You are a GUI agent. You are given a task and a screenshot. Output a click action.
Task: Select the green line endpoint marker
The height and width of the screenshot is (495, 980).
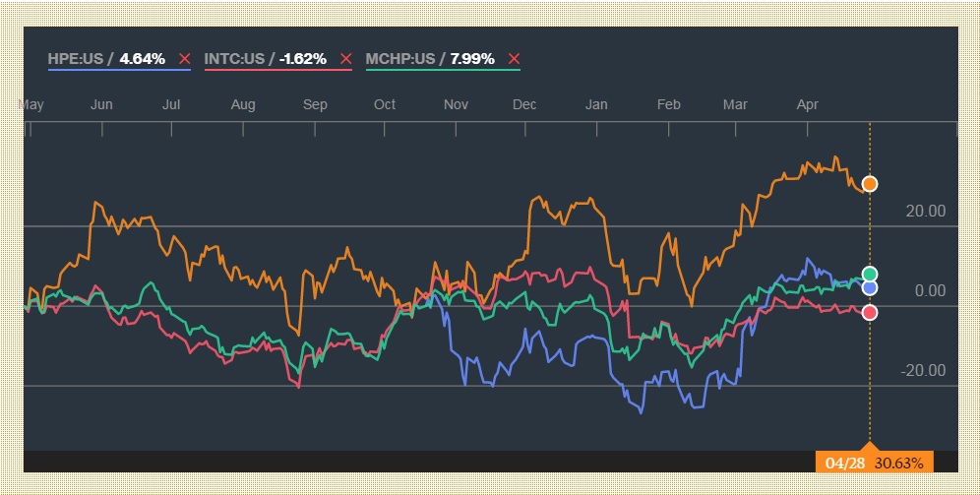click(870, 274)
